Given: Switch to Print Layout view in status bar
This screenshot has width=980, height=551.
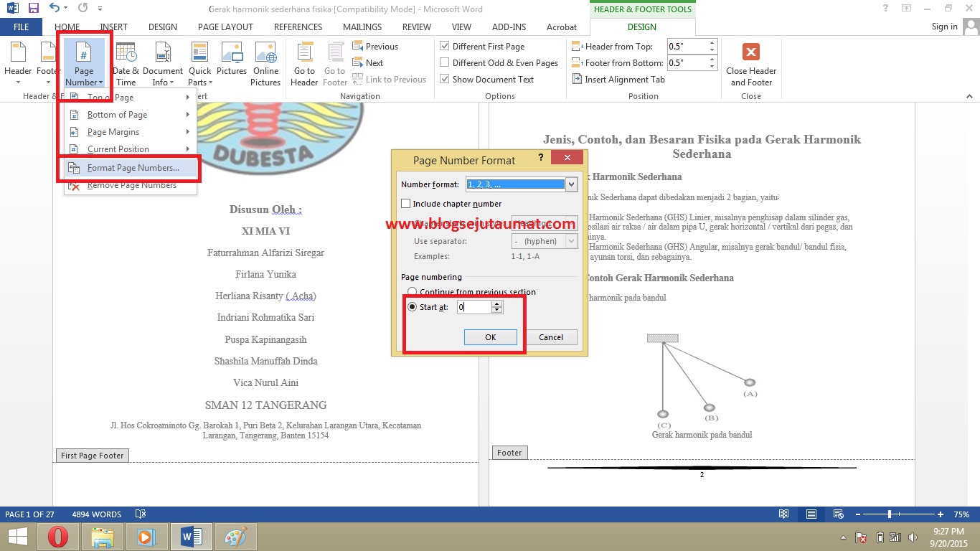Looking at the screenshot, I should (811, 514).
